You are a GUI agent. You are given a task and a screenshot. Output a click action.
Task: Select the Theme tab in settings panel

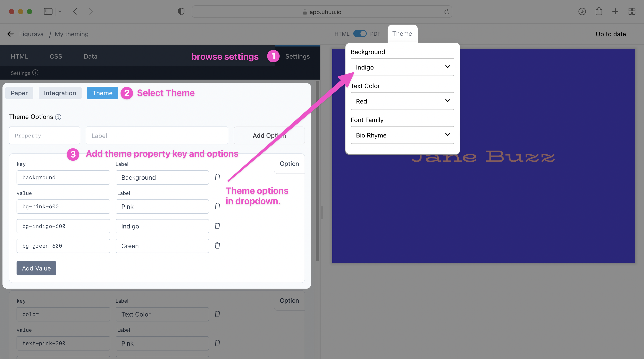coord(102,93)
